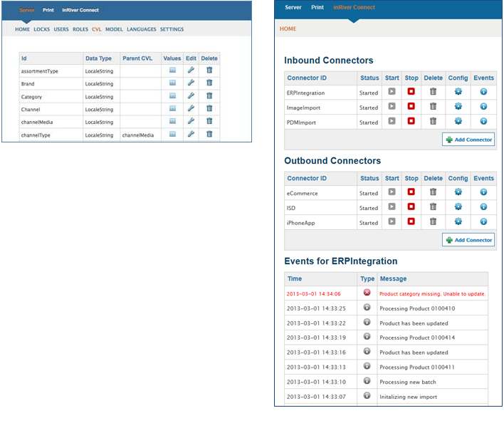504x423 pixels.
Task: Start the eCommerce connector
Action: [392, 192]
